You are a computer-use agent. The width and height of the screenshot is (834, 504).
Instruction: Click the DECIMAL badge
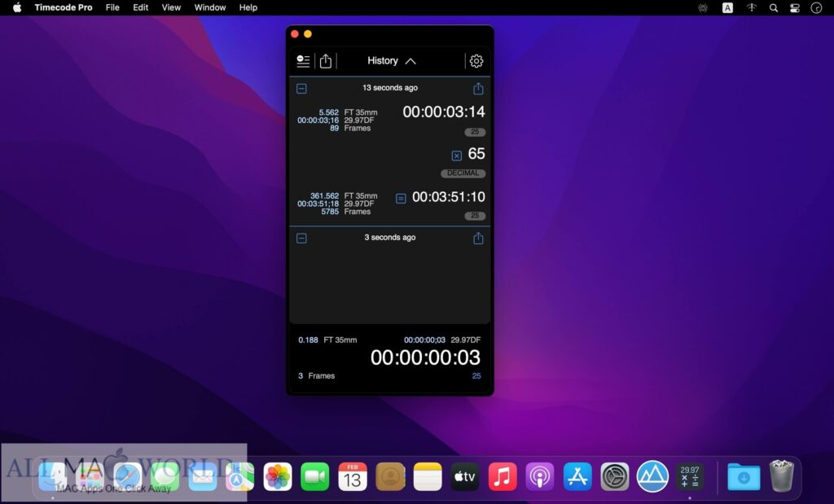(463, 173)
